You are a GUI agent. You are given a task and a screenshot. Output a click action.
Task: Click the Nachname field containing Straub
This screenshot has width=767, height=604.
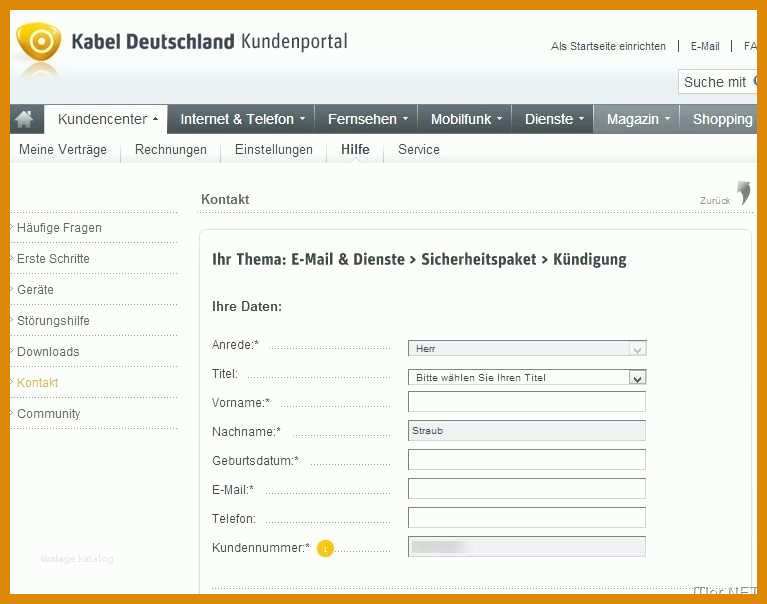[x=527, y=430]
